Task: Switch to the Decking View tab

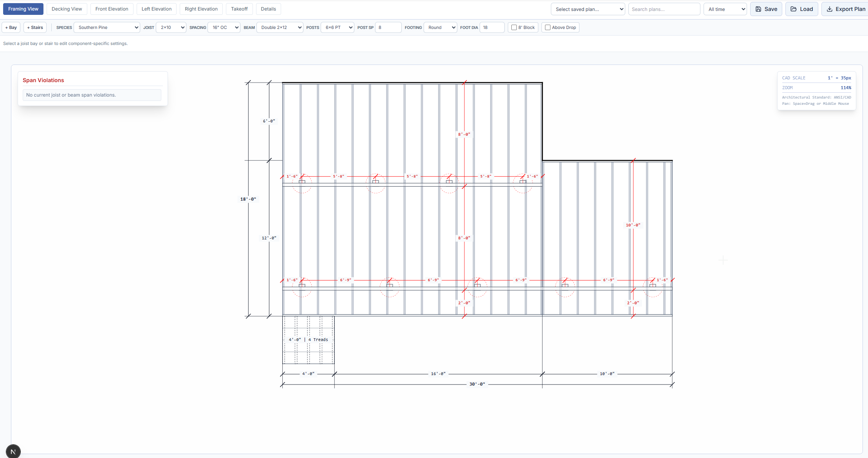Action: point(67,9)
